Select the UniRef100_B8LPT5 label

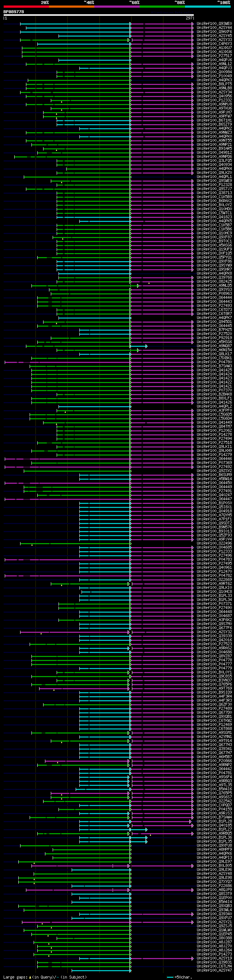point(214,84)
